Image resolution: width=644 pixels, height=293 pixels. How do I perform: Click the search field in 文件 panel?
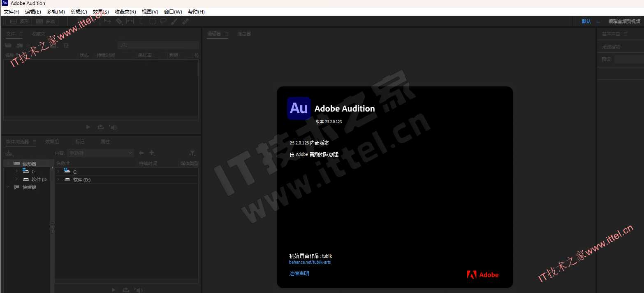[x=158, y=45]
